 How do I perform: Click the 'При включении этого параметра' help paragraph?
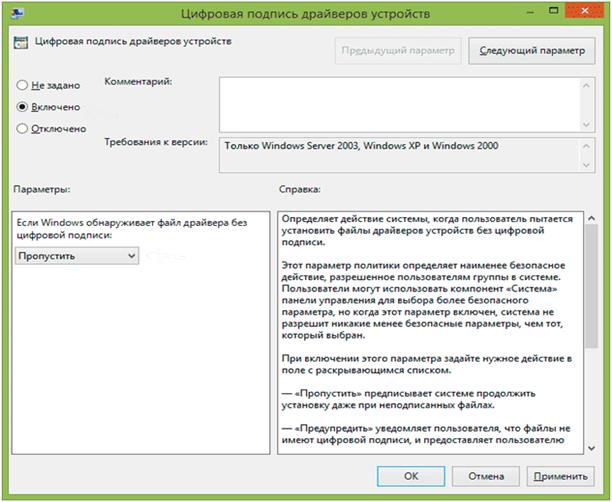click(x=427, y=364)
